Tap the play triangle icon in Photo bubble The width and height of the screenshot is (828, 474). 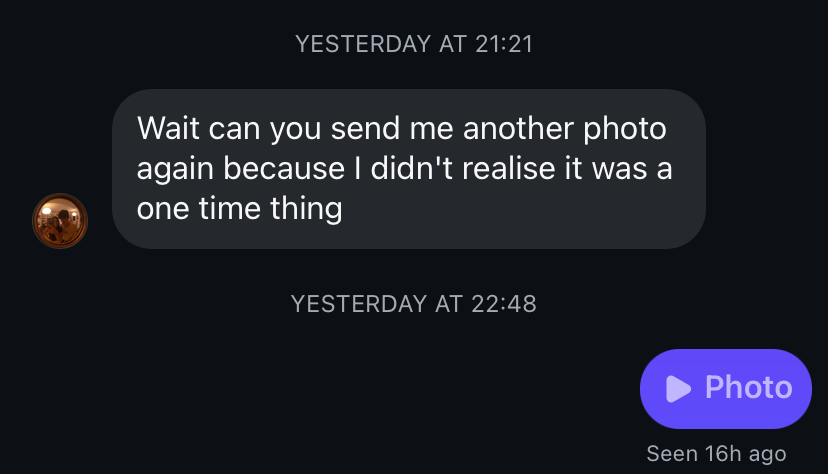tap(678, 389)
